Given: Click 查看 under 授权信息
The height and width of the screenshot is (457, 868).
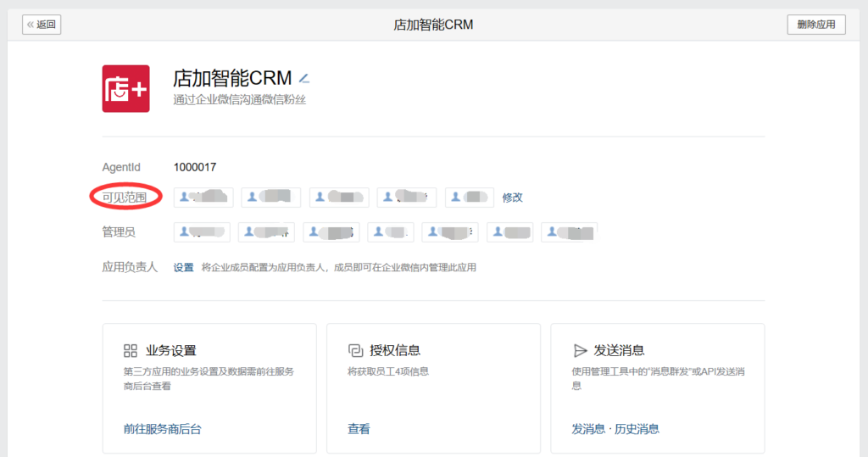Looking at the screenshot, I should point(359,429).
